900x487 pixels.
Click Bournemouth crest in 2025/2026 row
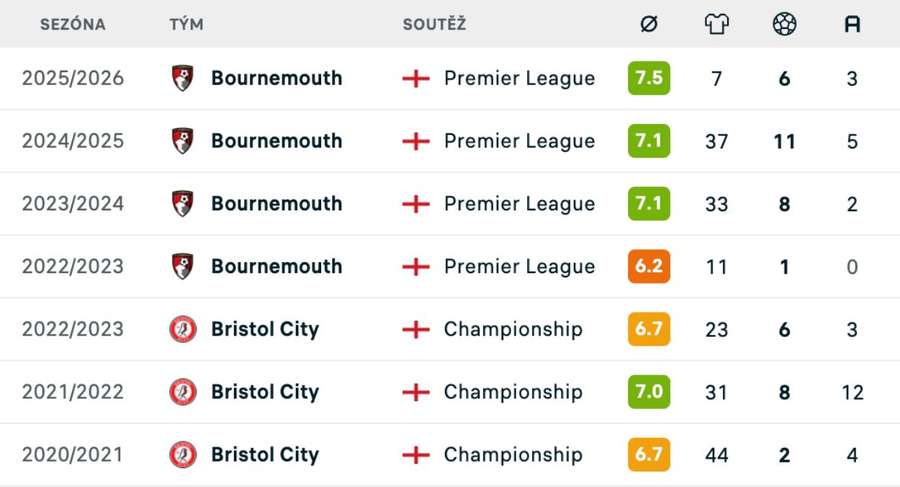click(183, 78)
